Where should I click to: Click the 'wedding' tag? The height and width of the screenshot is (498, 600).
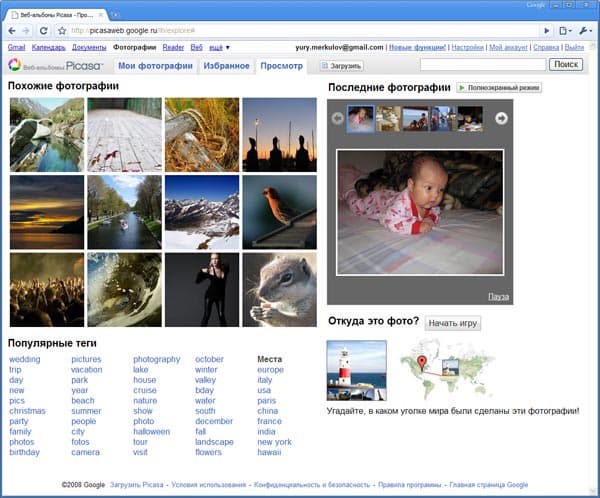[24, 359]
